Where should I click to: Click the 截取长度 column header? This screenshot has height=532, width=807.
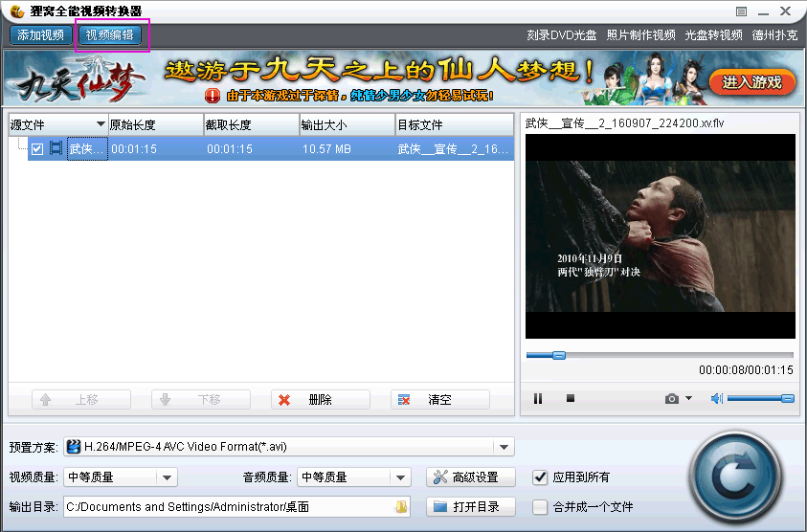[252, 124]
